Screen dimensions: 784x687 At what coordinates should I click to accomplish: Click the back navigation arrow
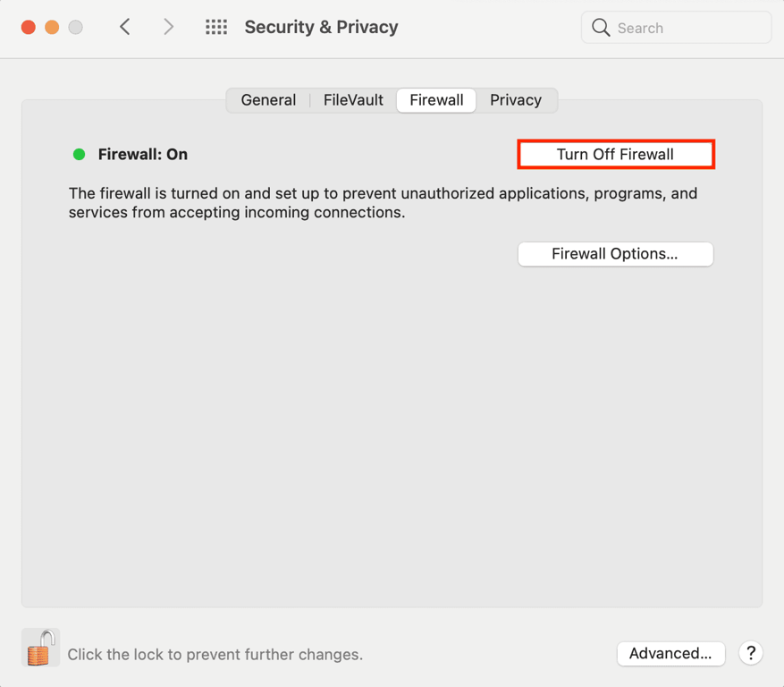pyautogui.click(x=124, y=27)
